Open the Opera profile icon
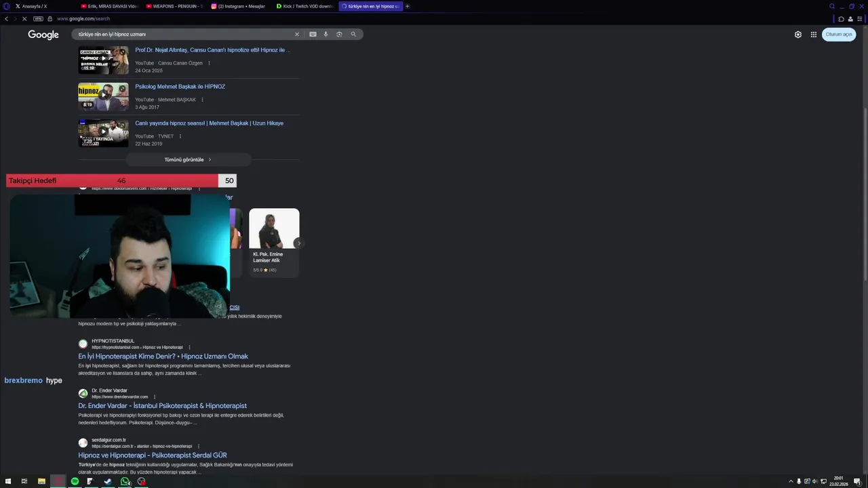 850,19
